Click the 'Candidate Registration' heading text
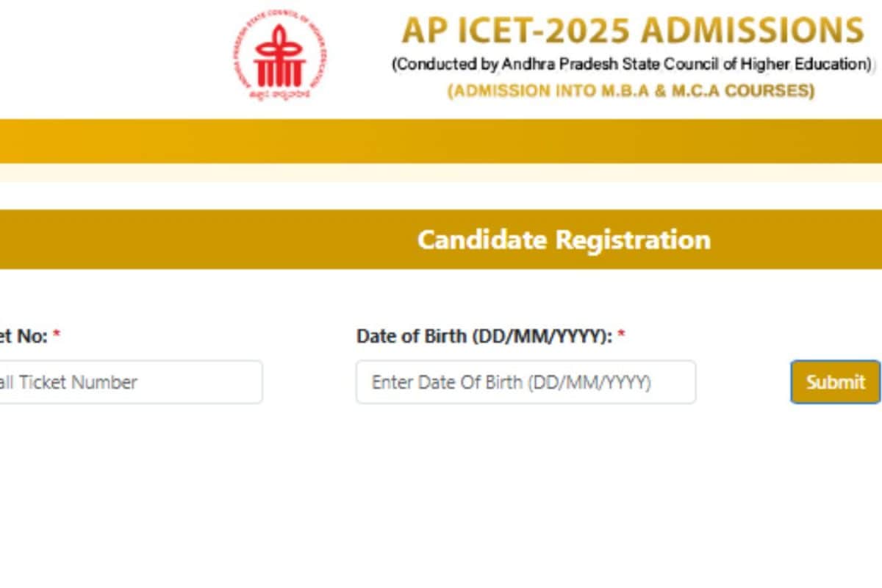The width and height of the screenshot is (882, 588). coord(564,240)
